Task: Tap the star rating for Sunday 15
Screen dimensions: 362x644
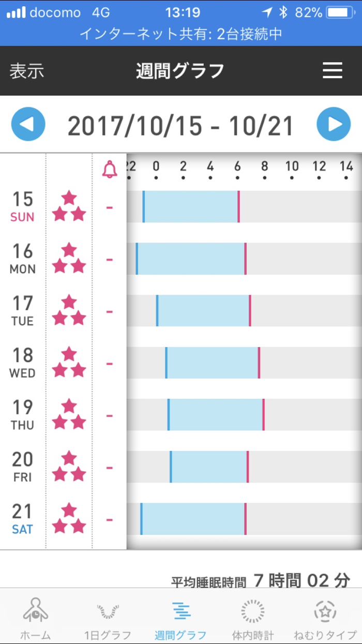Action: [x=69, y=206]
